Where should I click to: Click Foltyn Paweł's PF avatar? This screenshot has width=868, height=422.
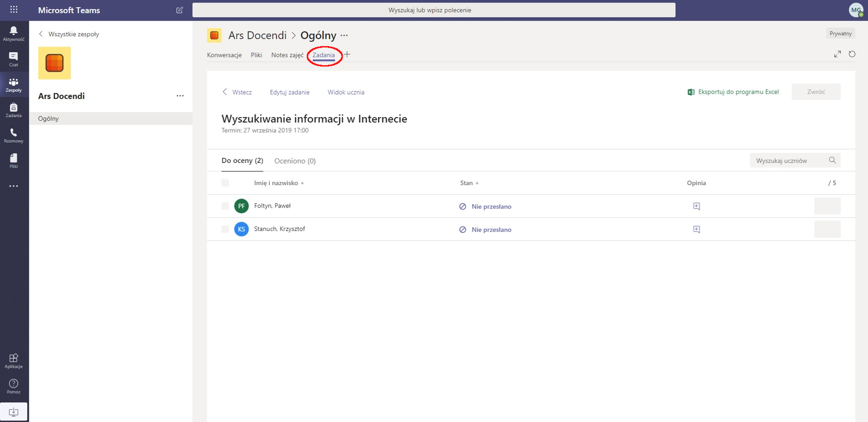coord(242,206)
